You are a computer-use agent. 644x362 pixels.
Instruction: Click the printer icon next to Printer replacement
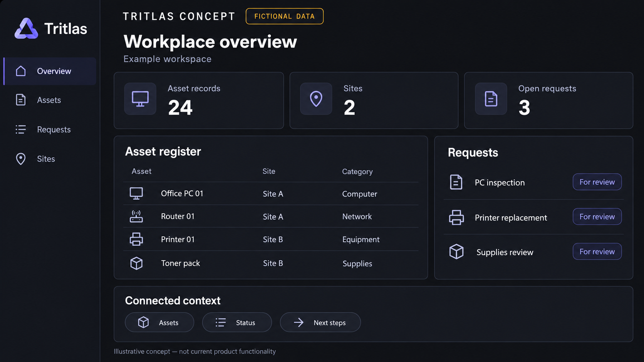click(x=456, y=217)
